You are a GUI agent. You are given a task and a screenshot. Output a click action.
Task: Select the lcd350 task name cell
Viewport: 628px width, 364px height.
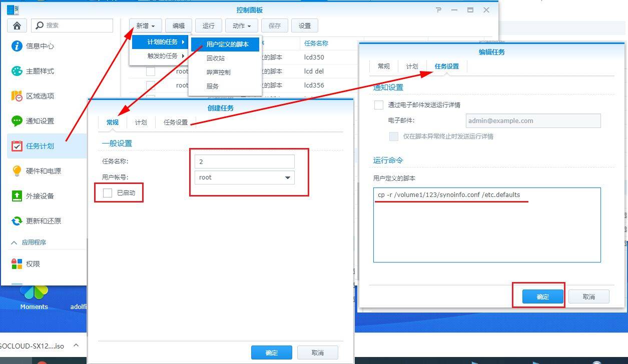tap(314, 57)
